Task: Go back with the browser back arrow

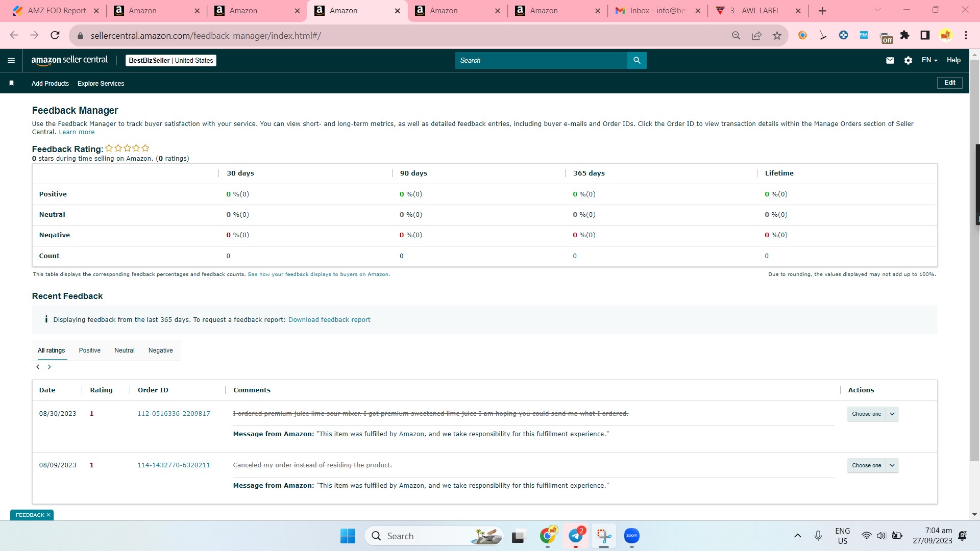Action: [14, 35]
